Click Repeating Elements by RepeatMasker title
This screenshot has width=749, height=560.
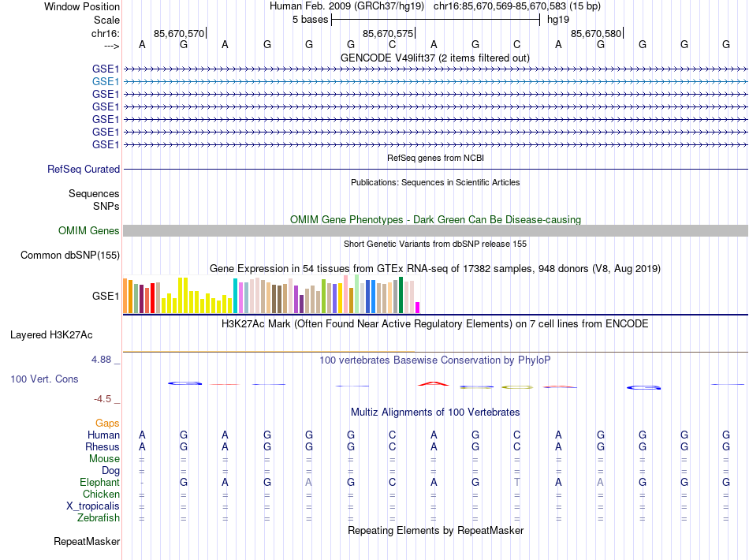click(x=436, y=531)
